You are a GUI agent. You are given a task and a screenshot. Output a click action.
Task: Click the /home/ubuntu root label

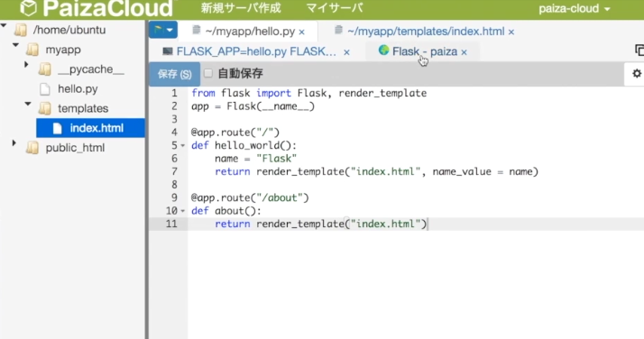point(69,30)
